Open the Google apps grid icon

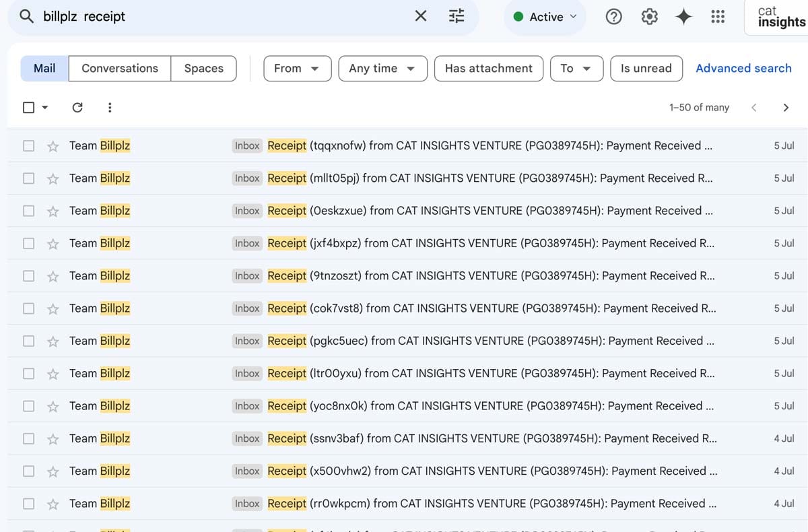pos(718,17)
